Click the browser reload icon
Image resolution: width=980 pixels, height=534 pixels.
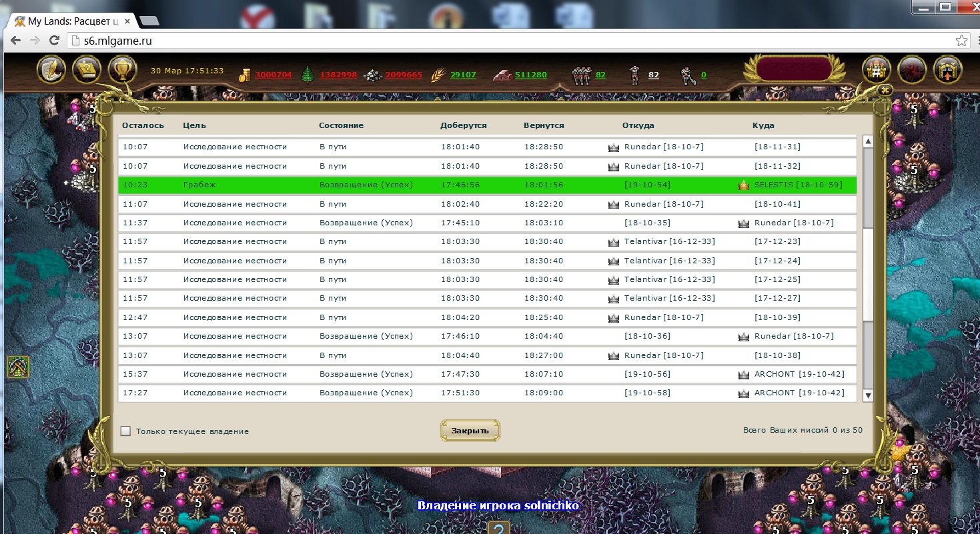(x=55, y=41)
